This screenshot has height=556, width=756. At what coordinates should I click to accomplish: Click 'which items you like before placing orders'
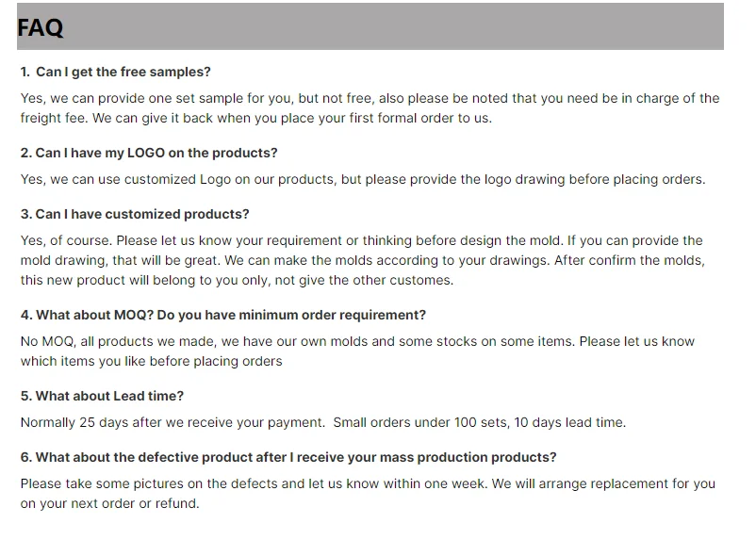click(152, 361)
